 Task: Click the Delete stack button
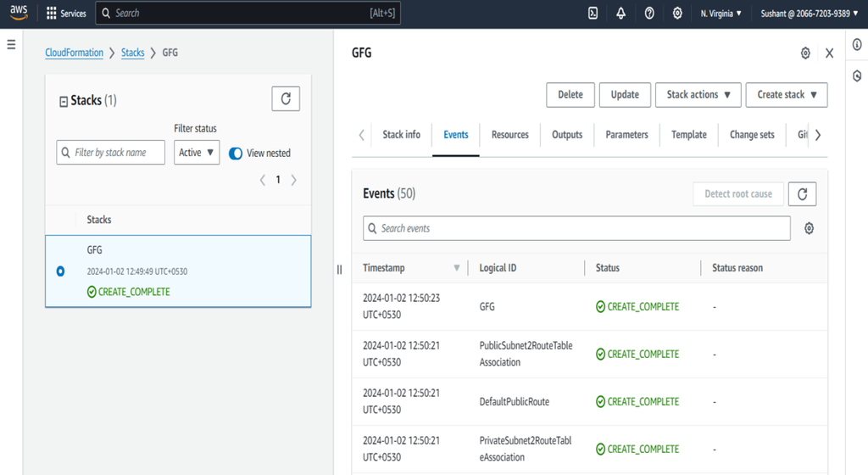[x=570, y=95]
